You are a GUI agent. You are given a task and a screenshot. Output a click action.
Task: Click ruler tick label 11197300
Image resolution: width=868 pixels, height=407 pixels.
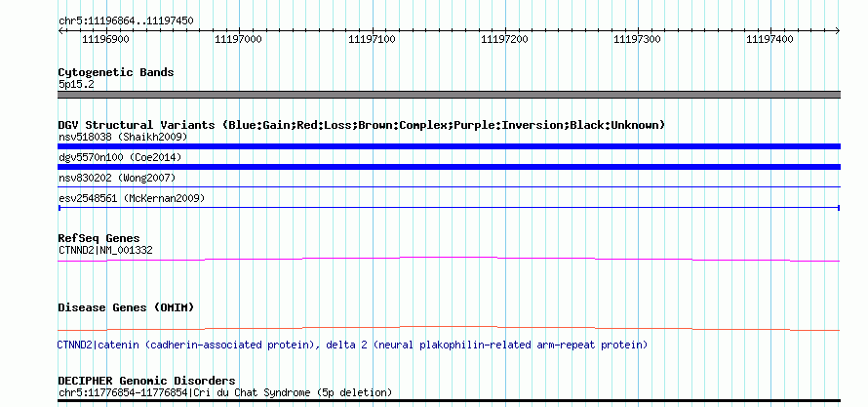coord(637,39)
